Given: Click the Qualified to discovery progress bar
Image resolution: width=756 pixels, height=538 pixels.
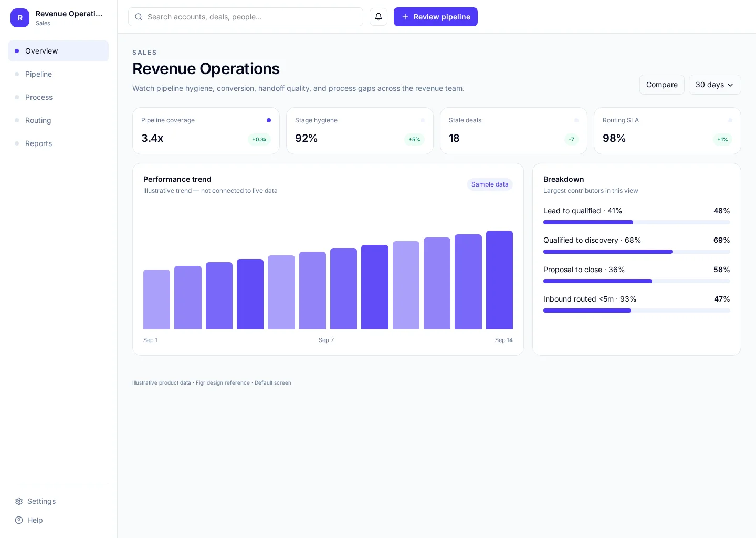Looking at the screenshot, I should [637, 252].
